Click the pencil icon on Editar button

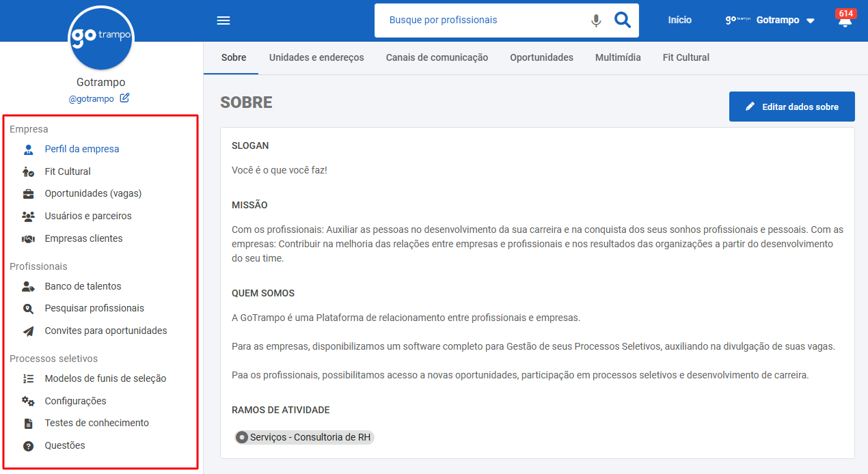(750, 107)
